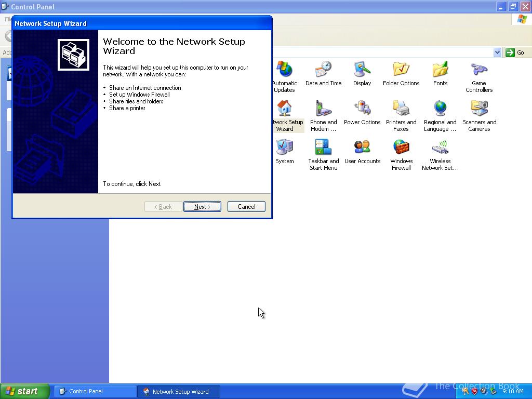
Task: Click the wizard heading 'Welcome to the Network Setup Wizard'
Action: (x=174, y=46)
